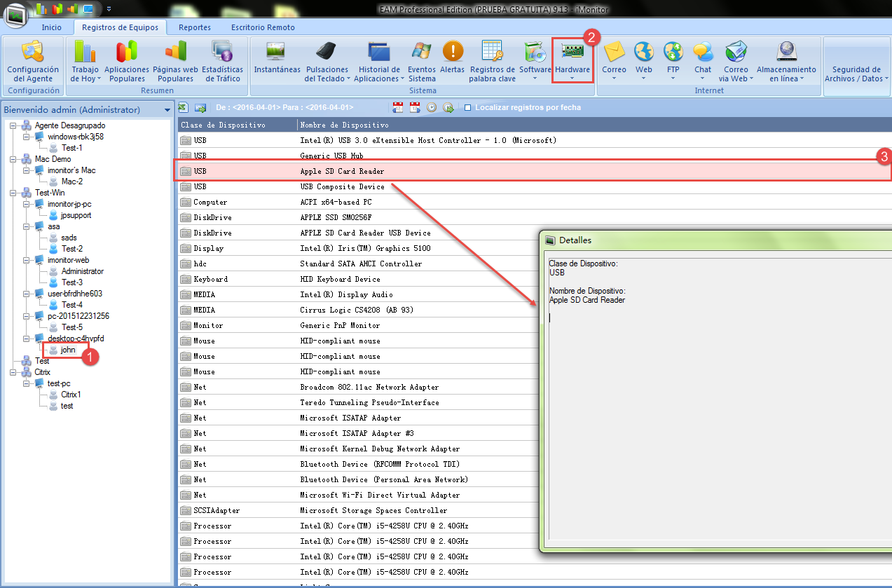Export records to Excel icon
The height and width of the screenshot is (588, 892).
click(183, 107)
